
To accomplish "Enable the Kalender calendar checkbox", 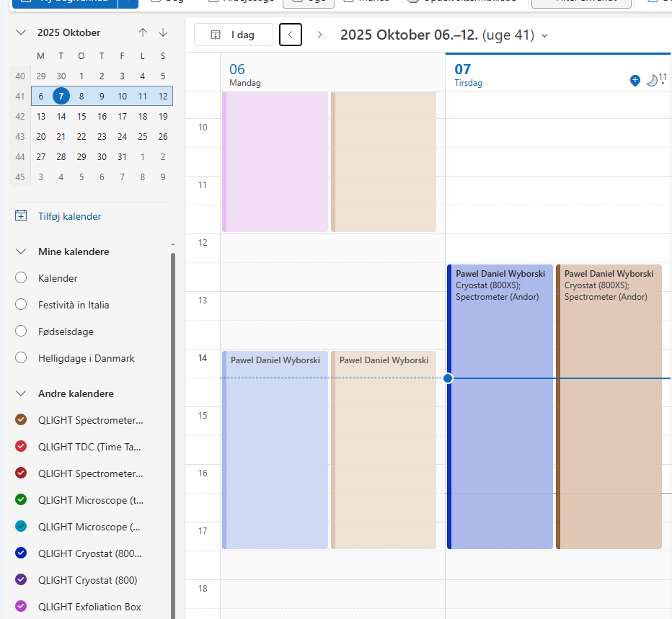I will pos(21,278).
